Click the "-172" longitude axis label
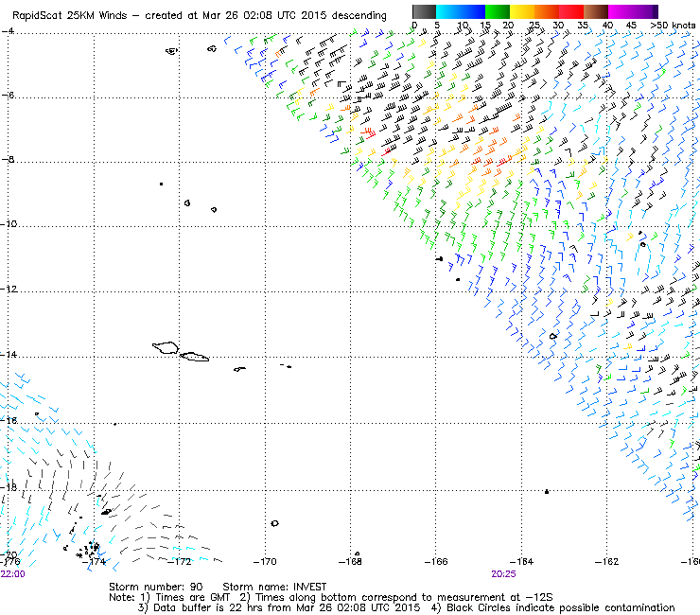Viewport: 700px width, 615px height. point(180,562)
